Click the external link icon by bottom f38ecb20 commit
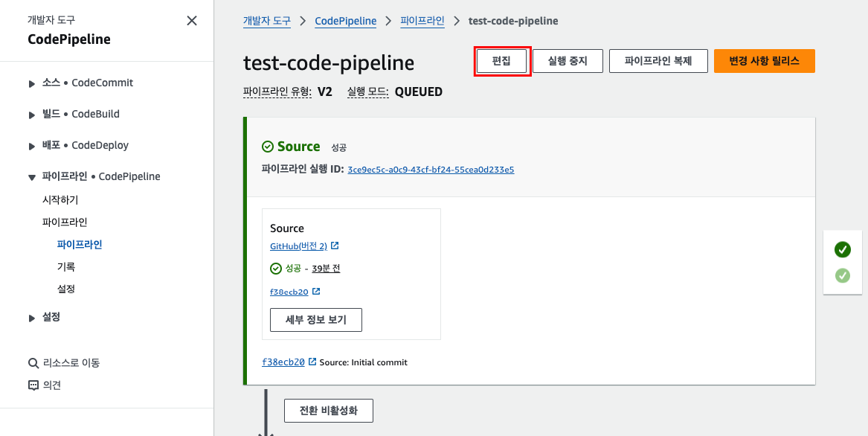 tap(312, 362)
